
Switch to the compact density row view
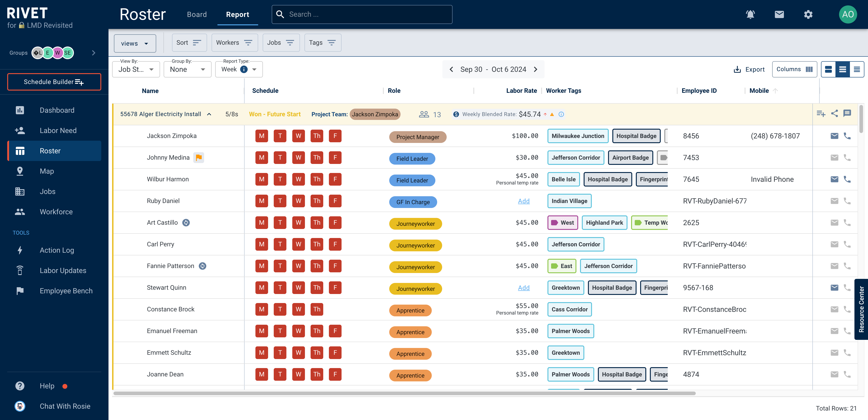(856, 69)
